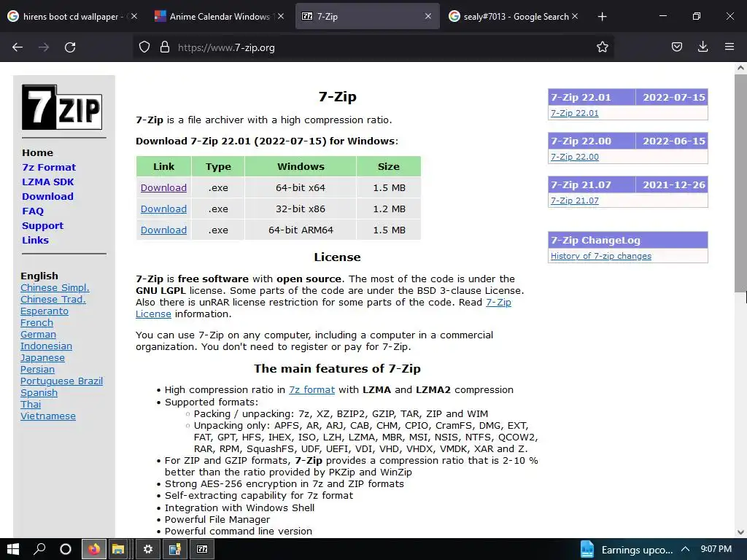Switch language to Vietnamese

pyautogui.click(x=47, y=416)
